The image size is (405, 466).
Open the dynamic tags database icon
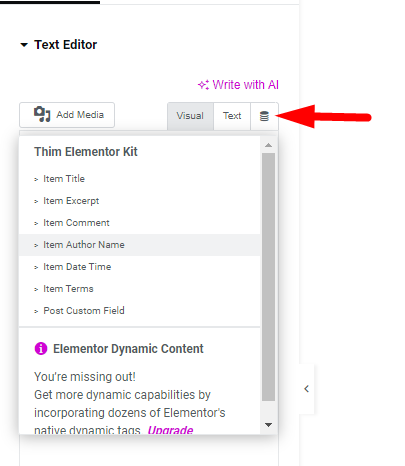point(264,116)
